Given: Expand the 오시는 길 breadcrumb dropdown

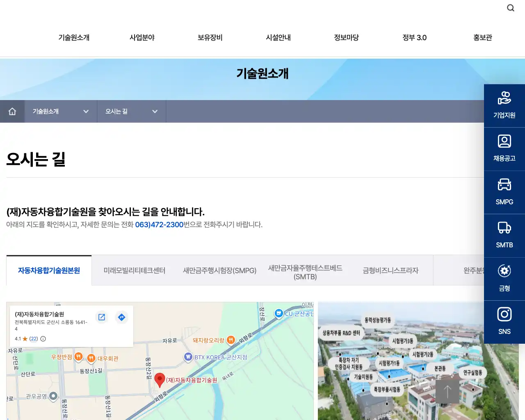Looking at the screenshot, I should coord(155,111).
